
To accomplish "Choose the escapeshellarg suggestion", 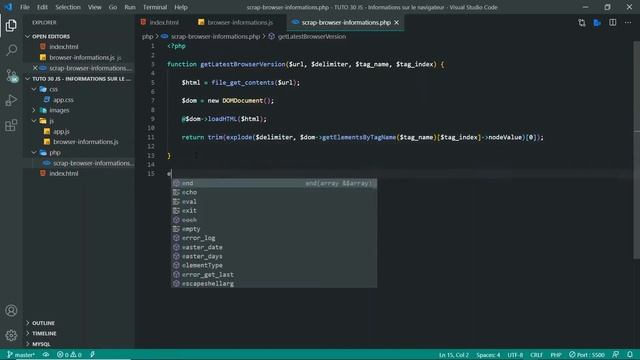I will pyautogui.click(x=274, y=284).
